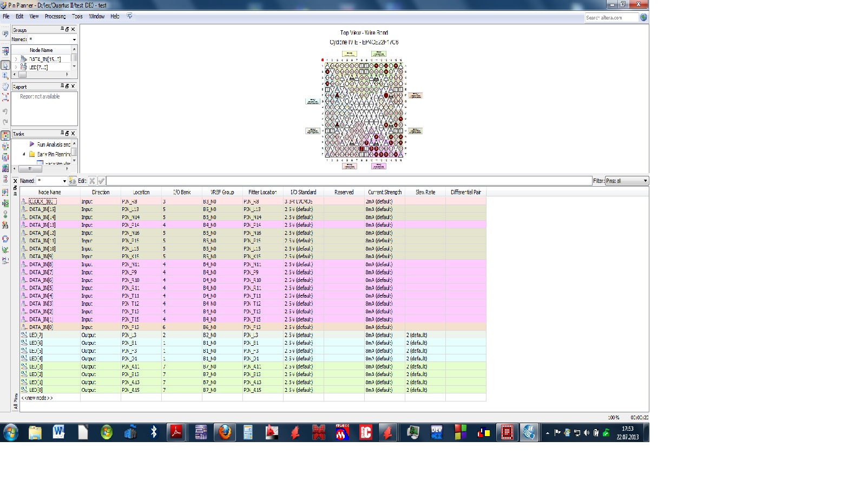The height and width of the screenshot is (487, 868).
Task: Open the Processing menu
Action: (55, 16)
